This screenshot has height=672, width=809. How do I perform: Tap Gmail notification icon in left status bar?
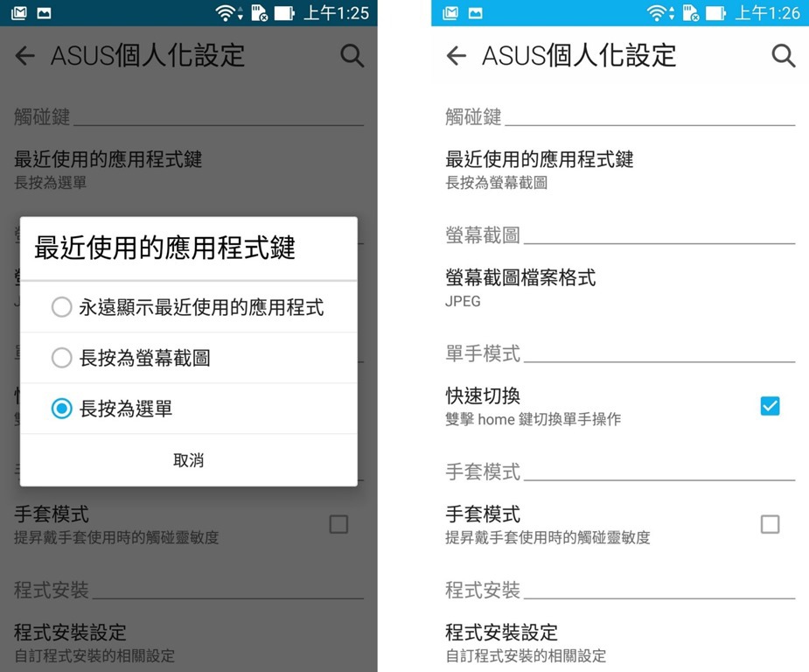18,13
